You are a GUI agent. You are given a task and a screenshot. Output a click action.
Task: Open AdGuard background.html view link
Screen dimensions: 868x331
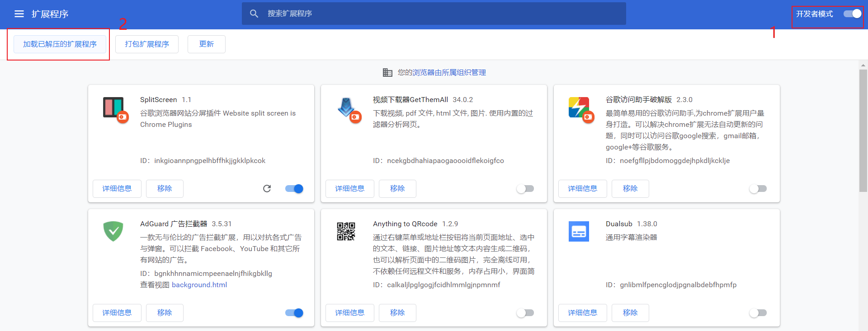click(199, 285)
